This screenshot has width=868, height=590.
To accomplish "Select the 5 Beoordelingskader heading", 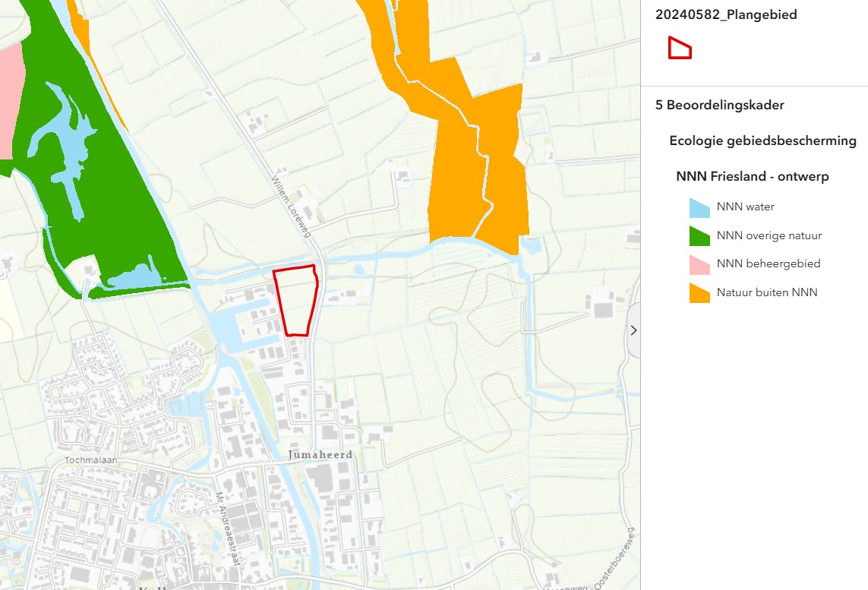I will coord(720,105).
